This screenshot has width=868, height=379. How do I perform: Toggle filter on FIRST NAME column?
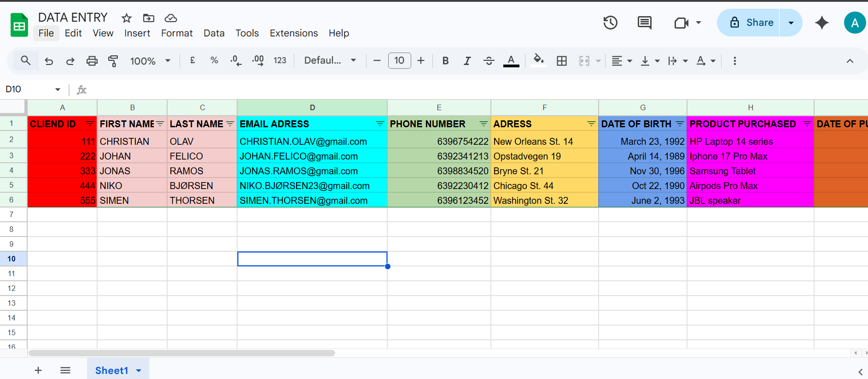pyautogui.click(x=160, y=124)
